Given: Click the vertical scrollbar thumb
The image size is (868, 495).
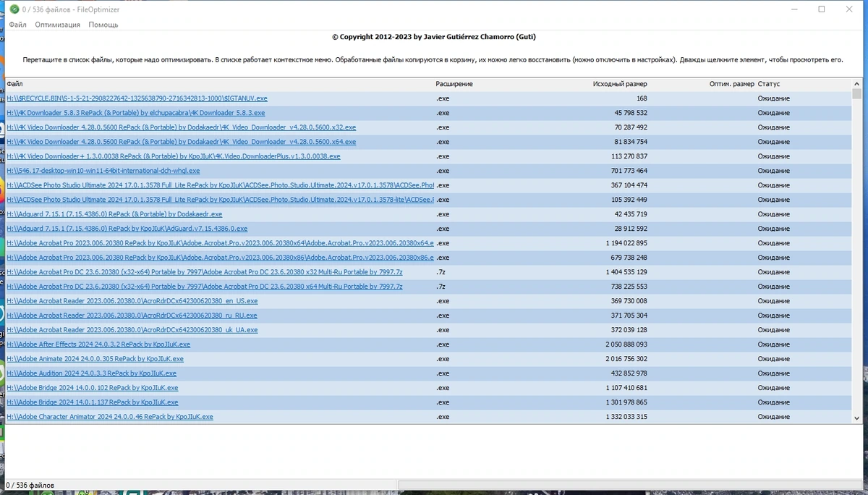Looking at the screenshot, I should coord(857,94).
